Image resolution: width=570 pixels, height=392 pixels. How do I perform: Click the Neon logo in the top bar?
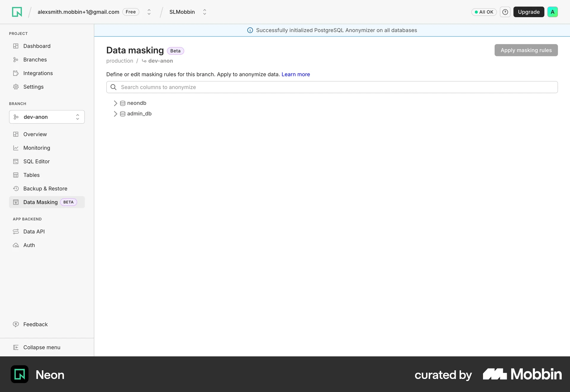pyautogui.click(x=17, y=12)
